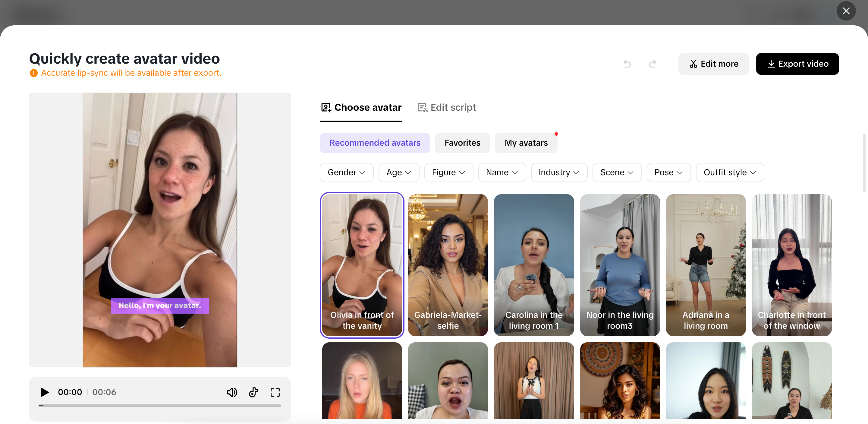
Task: Expand the Pose filter options
Action: [668, 172]
